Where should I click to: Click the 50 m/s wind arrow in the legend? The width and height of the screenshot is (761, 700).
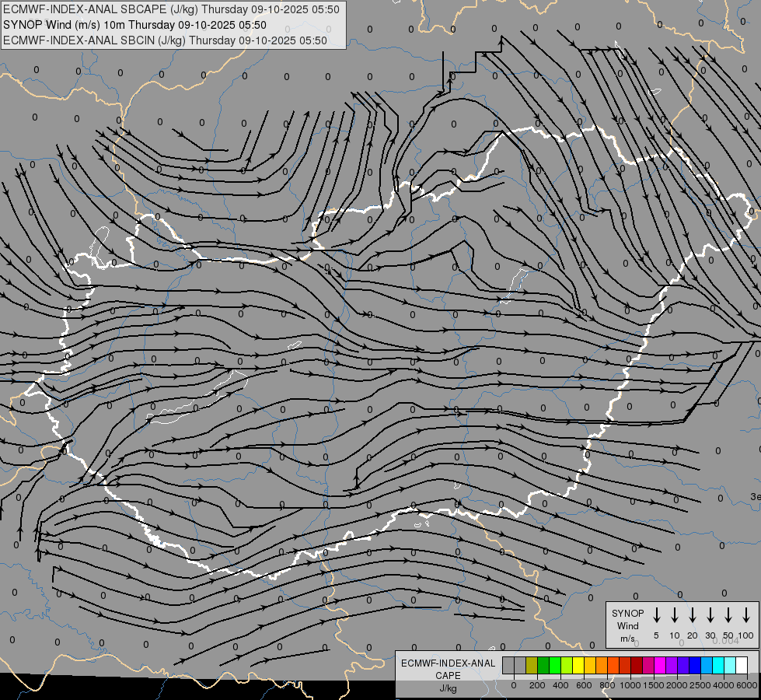(x=728, y=615)
